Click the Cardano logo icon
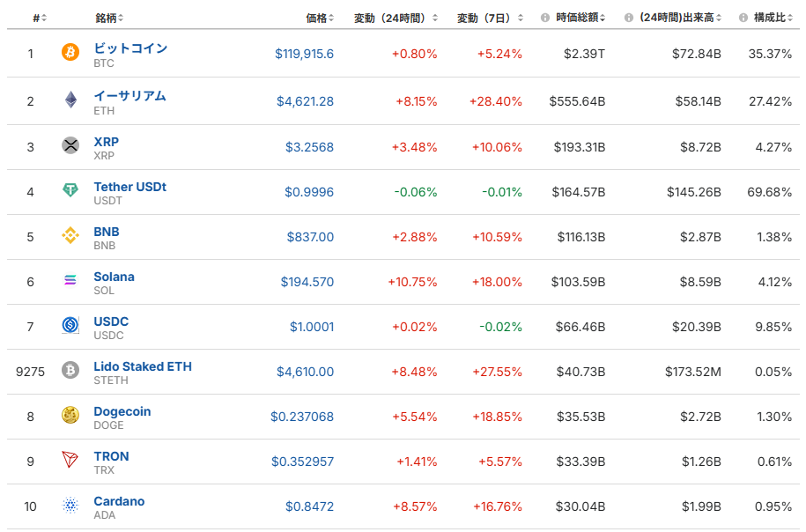Image resolution: width=806 pixels, height=532 pixels. click(70, 505)
